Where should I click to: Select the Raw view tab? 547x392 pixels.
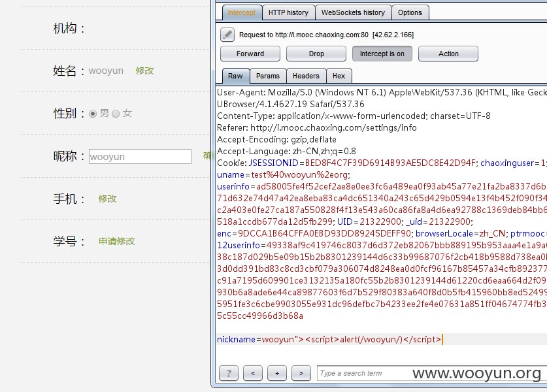click(x=235, y=76)
